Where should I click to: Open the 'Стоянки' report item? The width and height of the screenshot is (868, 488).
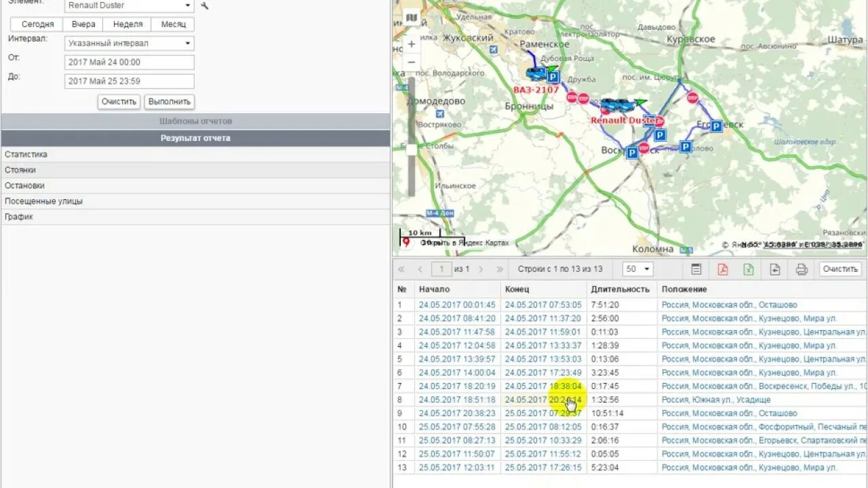coord(195,170)
